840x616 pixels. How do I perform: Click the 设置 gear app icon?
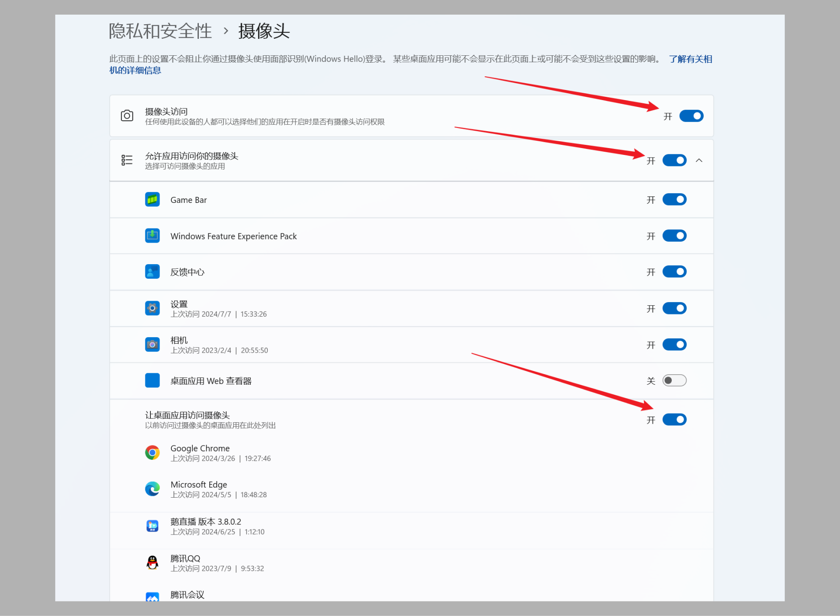point(152,308)
